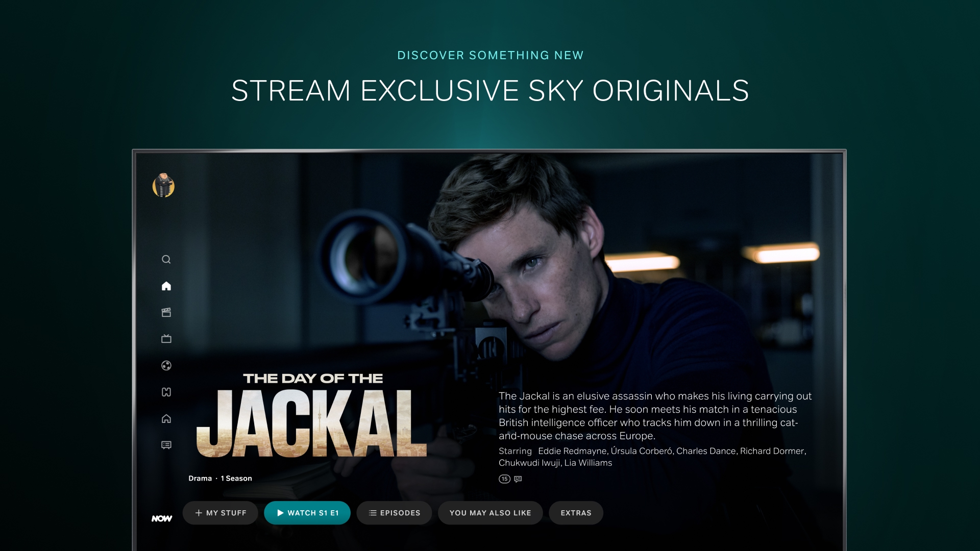Play Watch S1 E1
Image resolution: width=980 pixels, height=551 pixels.
coord(307,513)
